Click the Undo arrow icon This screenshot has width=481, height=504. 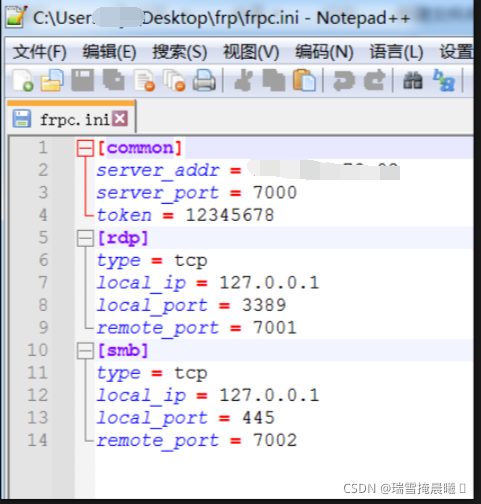[344, 80]
